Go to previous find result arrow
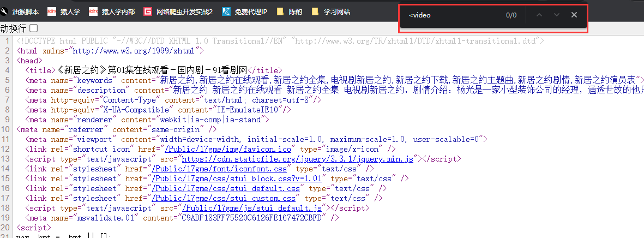Viewport: 644px width, 238px height. pos(539,15)
